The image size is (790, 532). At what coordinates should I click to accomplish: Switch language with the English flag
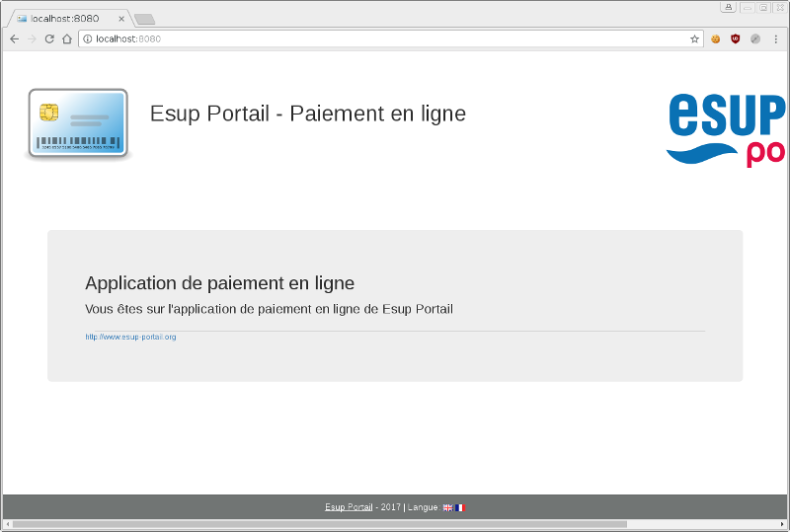pyautogui.click(x=447, y=507)
